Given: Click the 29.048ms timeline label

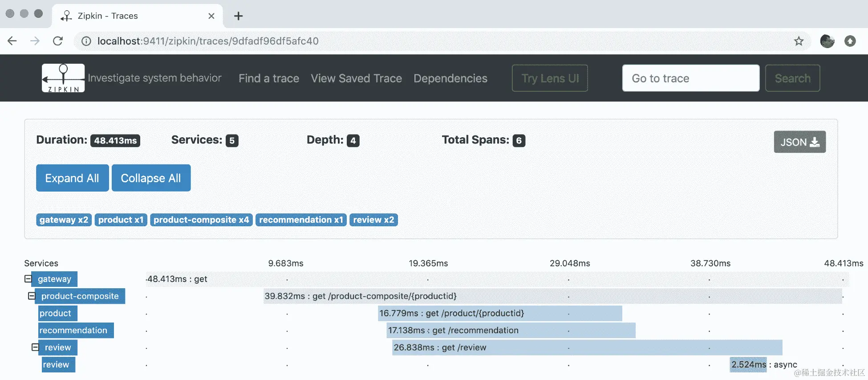Looking at the screenshot, I should [x=570, y=263].
